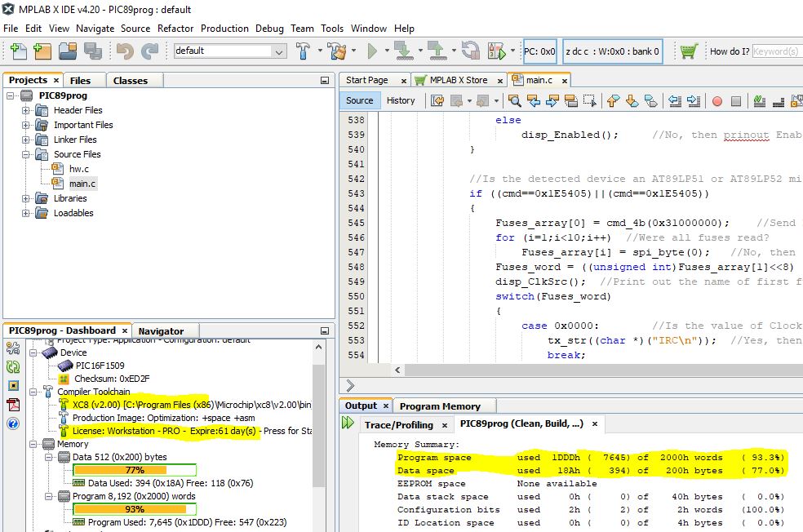Screen dimensions: 803x532
Task: Expand the Linker Files folder
Action: click(25, 140)
